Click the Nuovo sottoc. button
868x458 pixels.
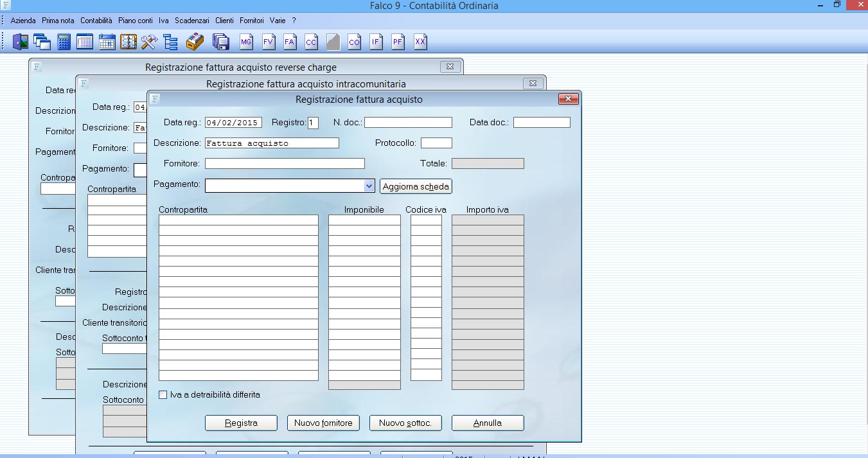pyautogui.click(x=405, y=423)
